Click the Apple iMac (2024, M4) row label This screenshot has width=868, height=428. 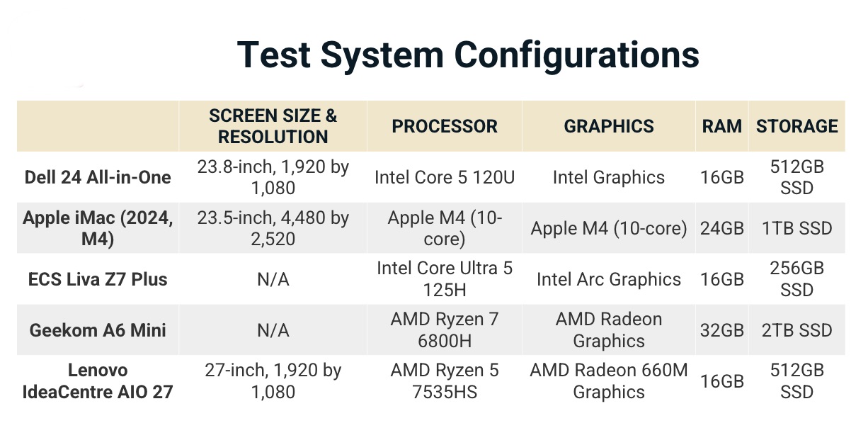[x=98, y=228]
